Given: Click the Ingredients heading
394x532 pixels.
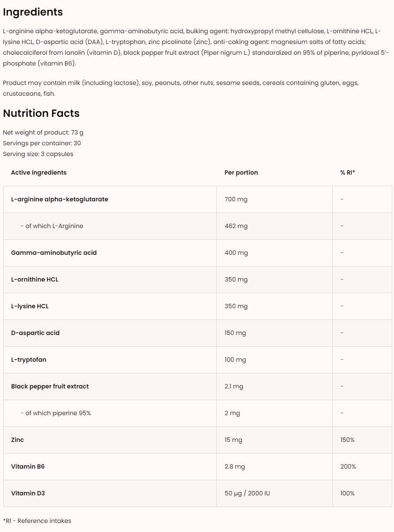Looking at the screenshot, I should (33, 12).
